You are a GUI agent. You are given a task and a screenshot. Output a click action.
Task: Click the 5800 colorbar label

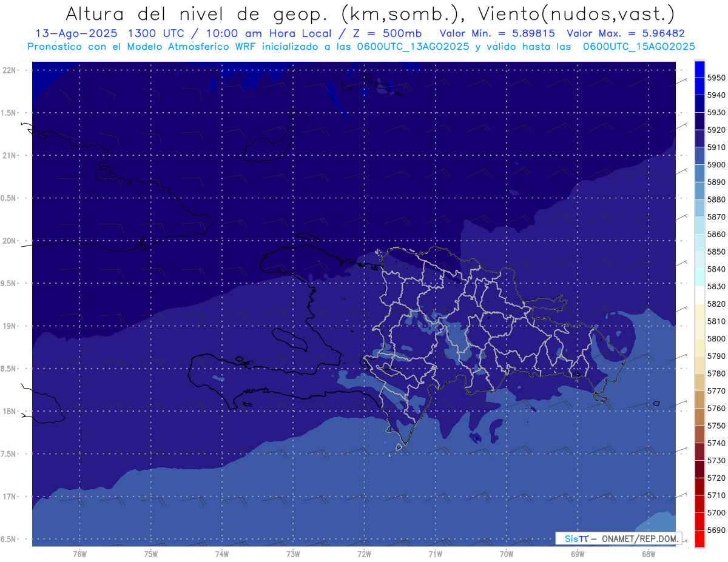coord(716,338)
